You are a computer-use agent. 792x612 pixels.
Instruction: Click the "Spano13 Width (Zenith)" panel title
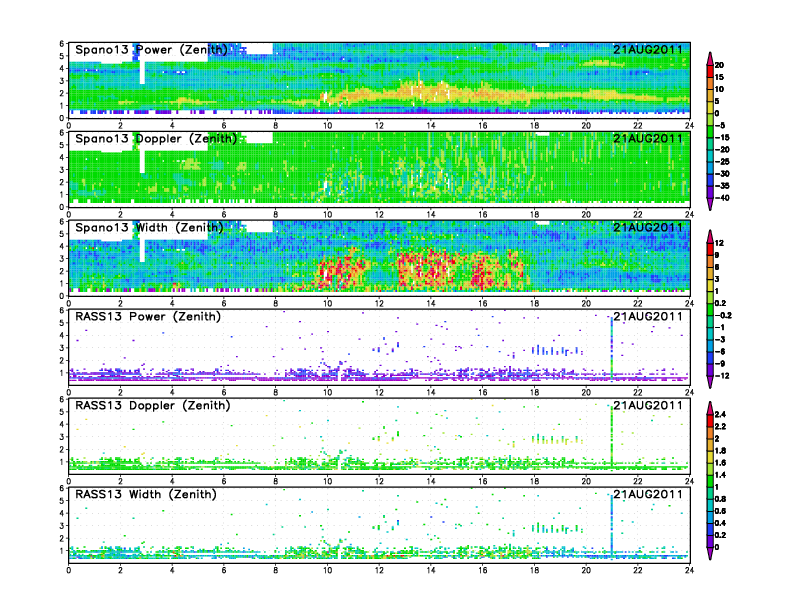click(150, 228)
